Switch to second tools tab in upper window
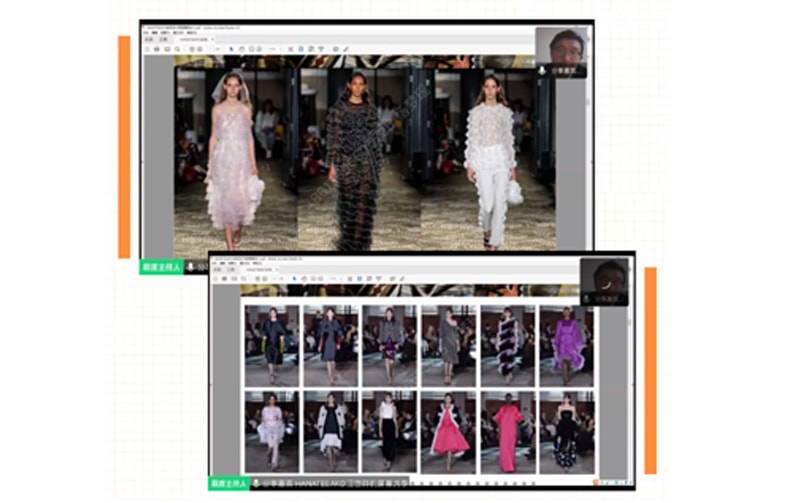Viewport: 810px width, 503px height. pyautogui.click(x=164, y=39)
